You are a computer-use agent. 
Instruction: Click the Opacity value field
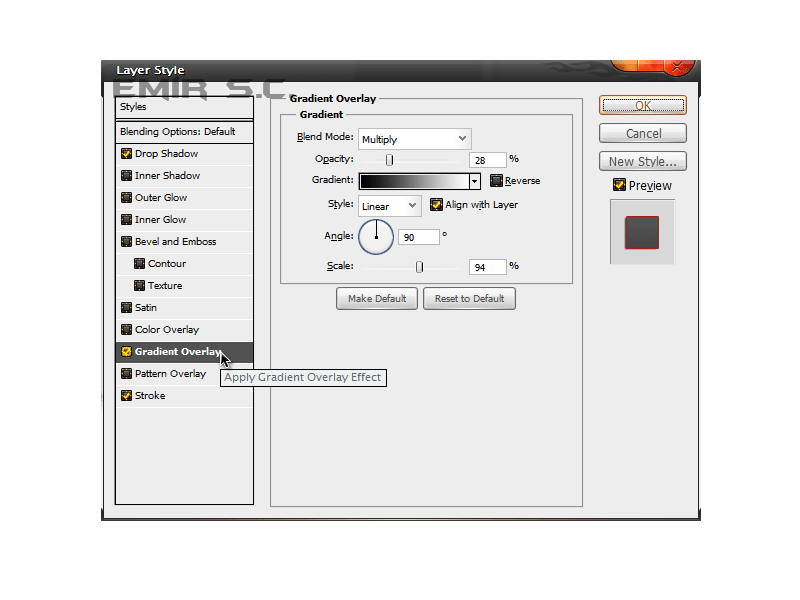coord(488,160)
